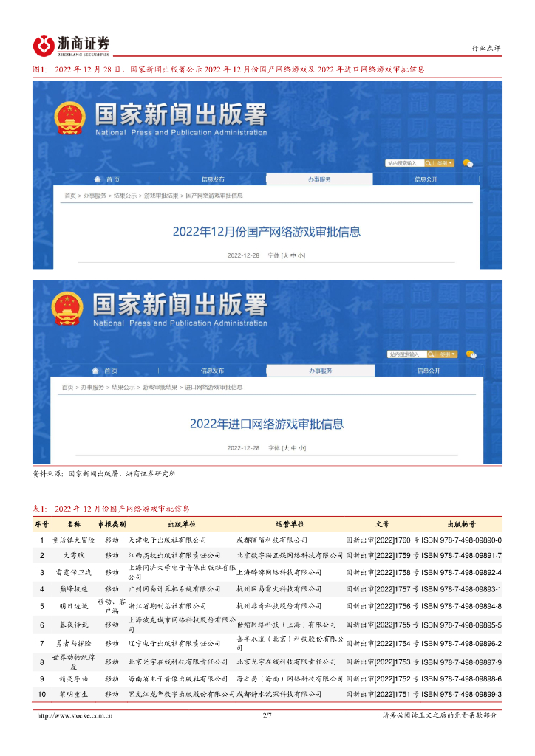Click breadcrumb 办事服务 on the imported games page

[92, 387]
